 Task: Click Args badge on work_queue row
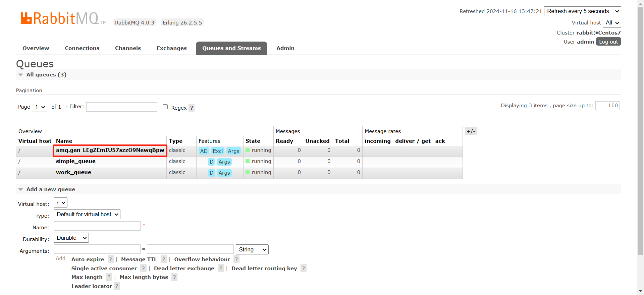[x=224, y=173]
